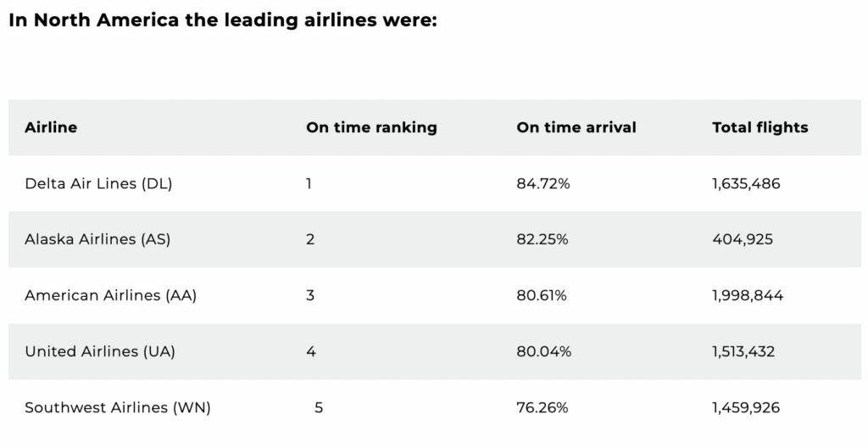Select the 1,998,844 total flights value
The image size is (868, 448).
pos(748,295)
